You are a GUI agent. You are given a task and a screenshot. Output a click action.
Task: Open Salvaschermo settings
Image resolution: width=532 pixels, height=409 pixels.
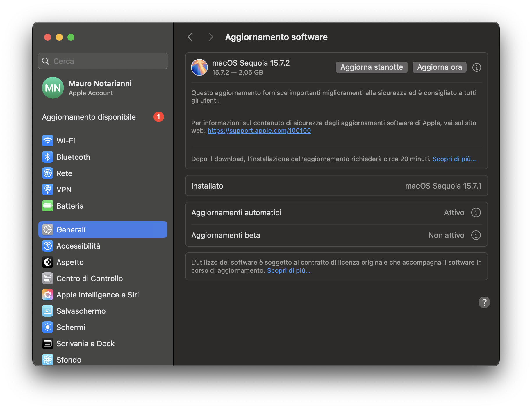[x=81, y=311]
